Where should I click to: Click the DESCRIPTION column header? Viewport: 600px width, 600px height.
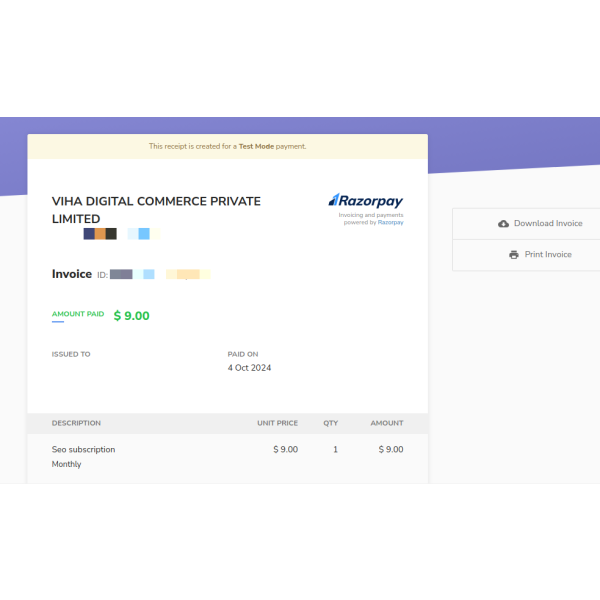[76, 423]
